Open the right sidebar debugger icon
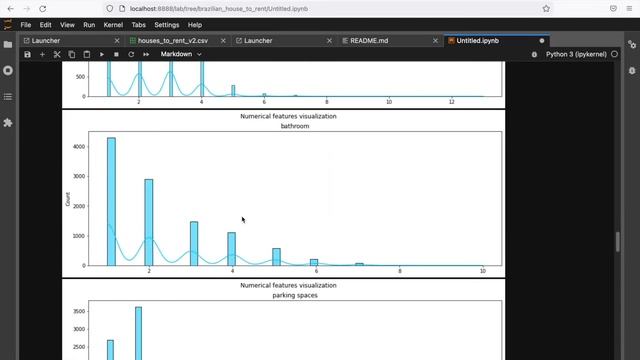This screenshot has width=640, height=360. pyautogui.click(x=632, y=71)
